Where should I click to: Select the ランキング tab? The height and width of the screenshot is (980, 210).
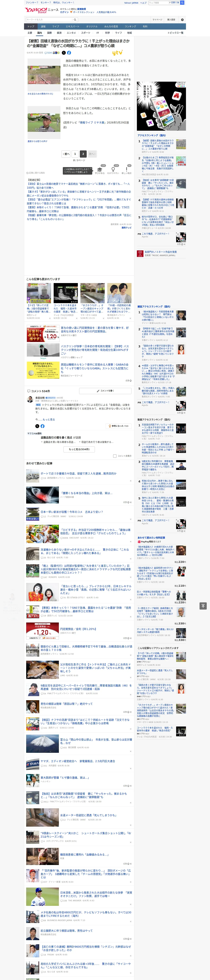click(x=130, y=27)
